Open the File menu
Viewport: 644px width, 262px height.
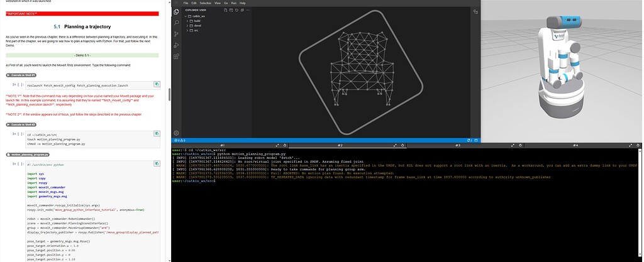pyautogui.click(x=186, y=3)
